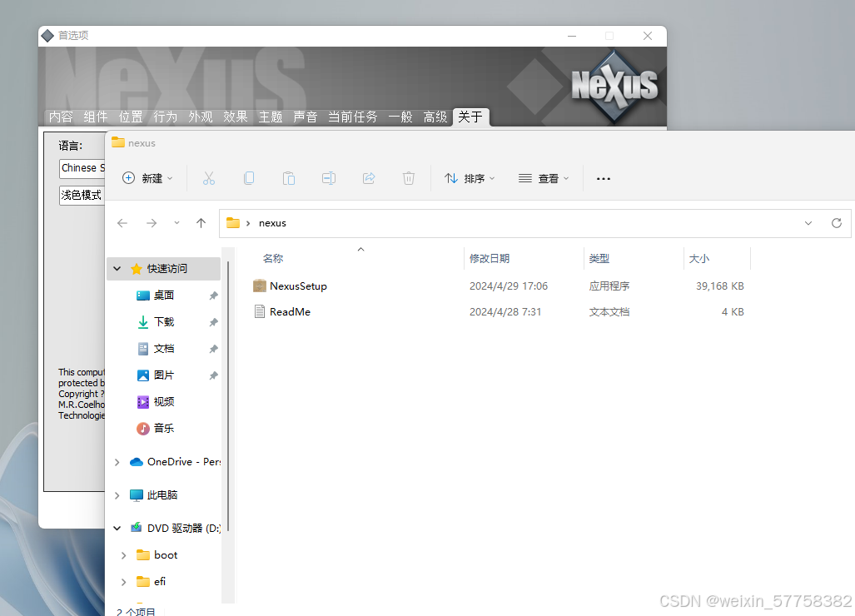Click the Paste clipboard icon in Explorer toolbar
The image size is (855, 616).
coord(288,178)
